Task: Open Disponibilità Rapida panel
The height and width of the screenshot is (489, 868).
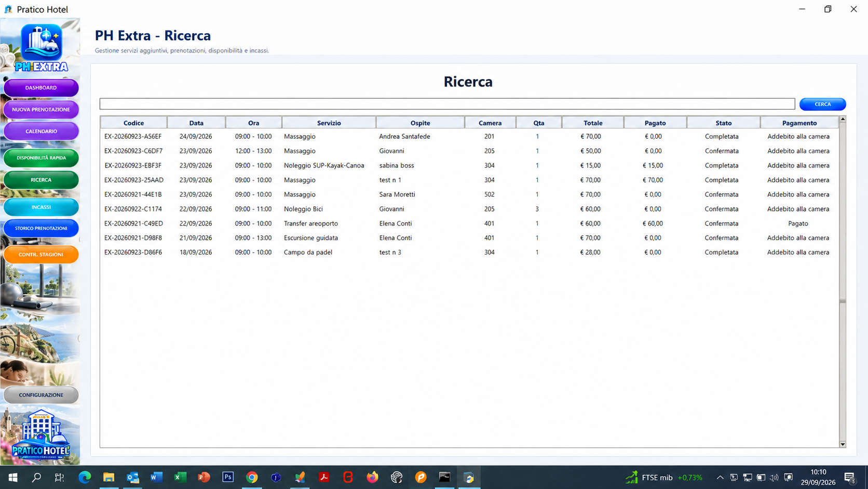Action: click(41, 158)
